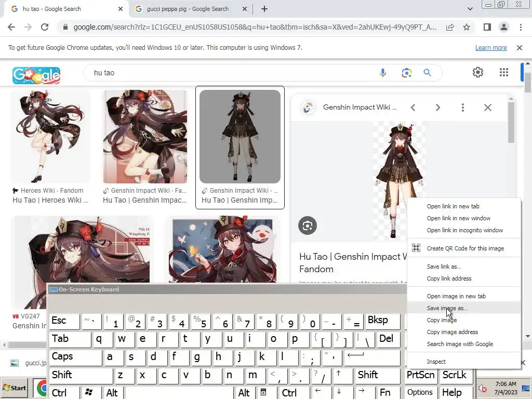Click the URL address bar
The width and height of the screenshot is (532, 399).
255,27
